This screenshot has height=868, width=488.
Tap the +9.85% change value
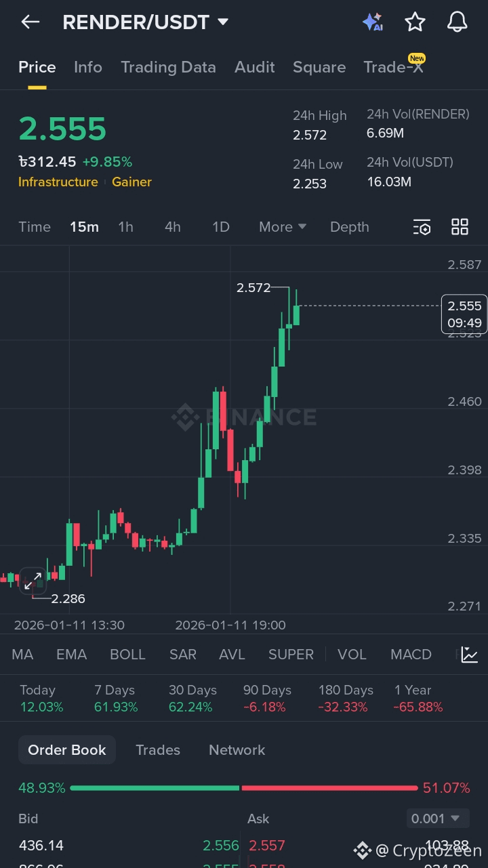tap(107, 162)
